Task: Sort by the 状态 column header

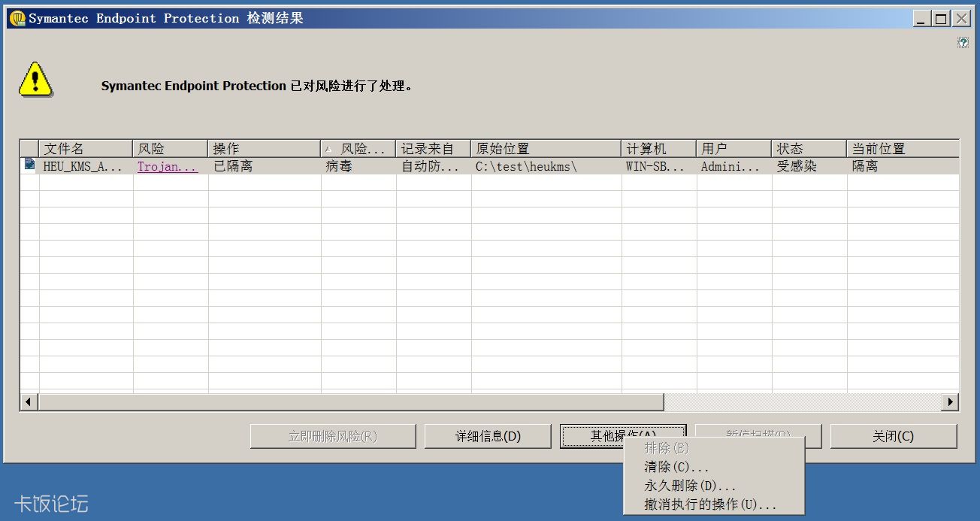Action: [809, 148]
